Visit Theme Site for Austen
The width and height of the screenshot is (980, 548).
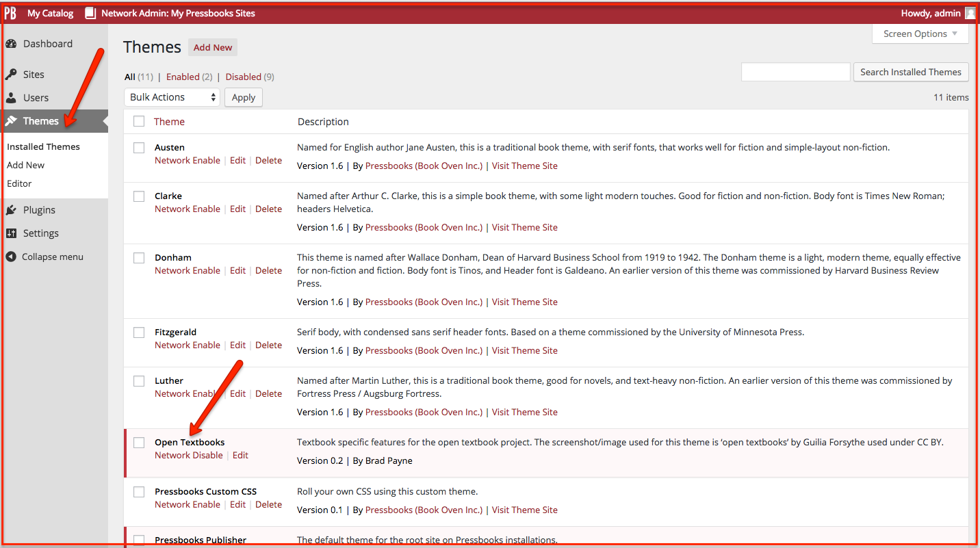[525, 166]
